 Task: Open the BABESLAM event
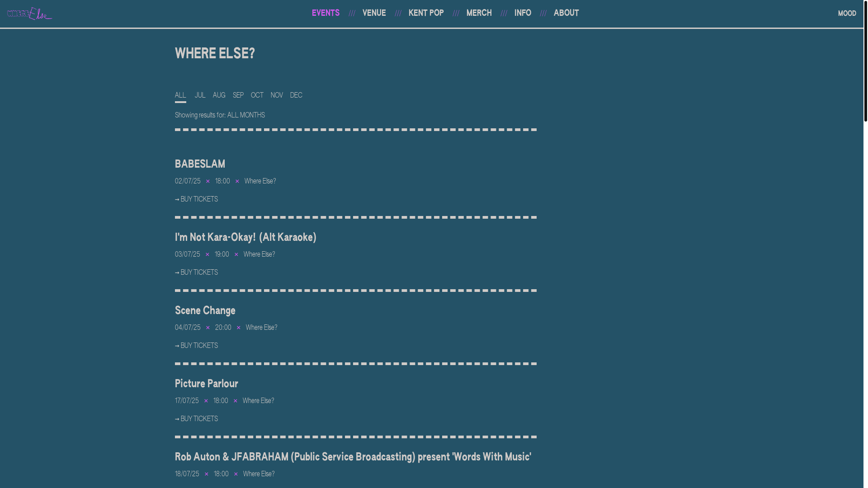pyautogui.click(x=200, y=164)
